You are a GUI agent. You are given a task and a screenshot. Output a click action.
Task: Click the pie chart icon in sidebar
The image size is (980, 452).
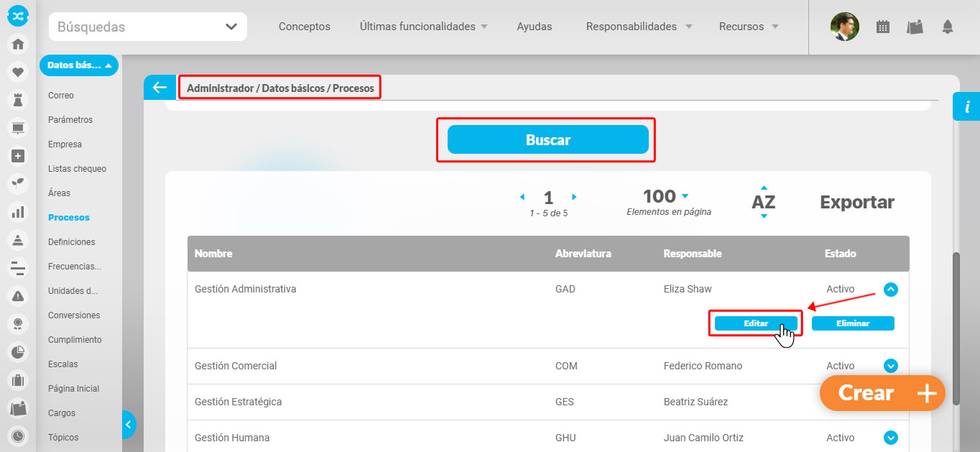point(18,351)
